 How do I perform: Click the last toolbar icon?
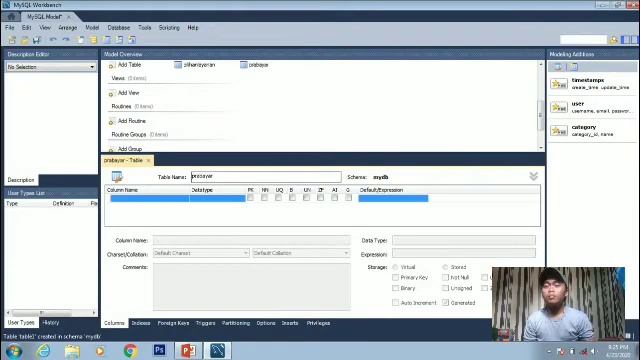132,40
